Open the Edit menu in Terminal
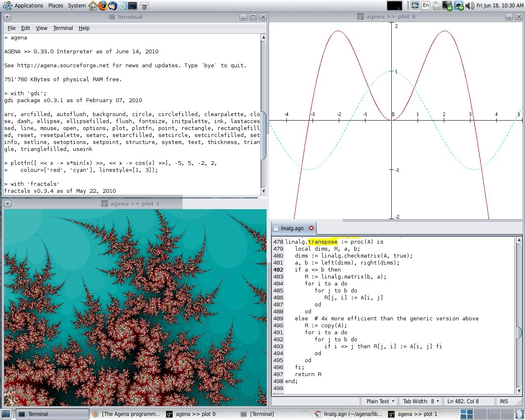The height and width of the screenshot is (420, 525). click(x=25, y=28)
